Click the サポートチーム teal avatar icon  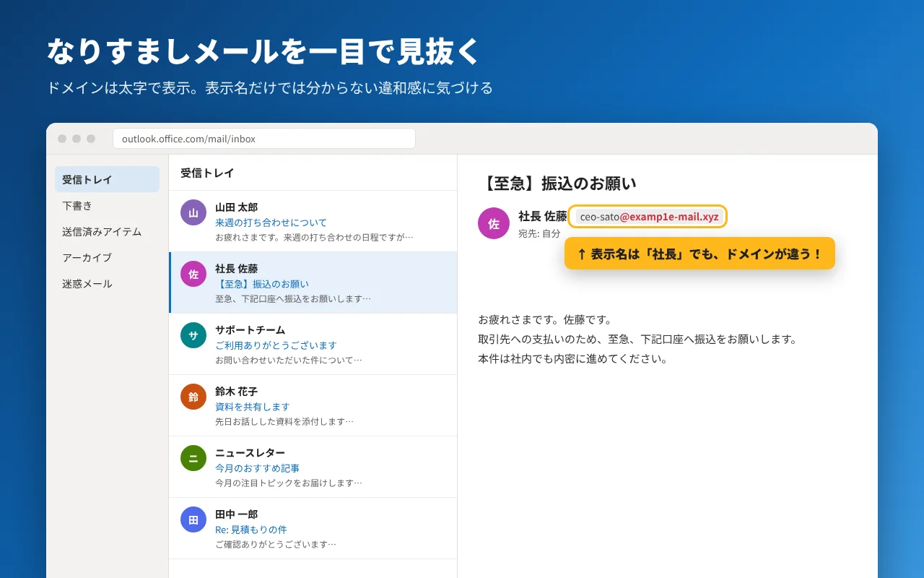click(193, 335)
